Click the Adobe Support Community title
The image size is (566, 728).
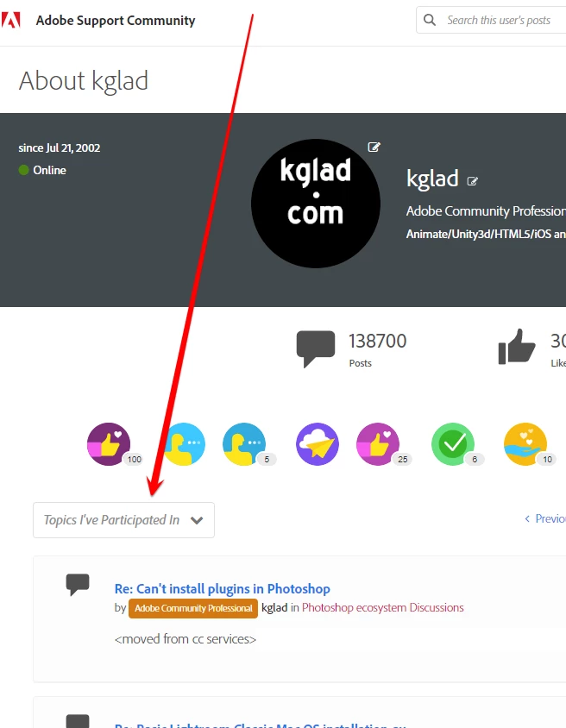[x=116, y=21]
